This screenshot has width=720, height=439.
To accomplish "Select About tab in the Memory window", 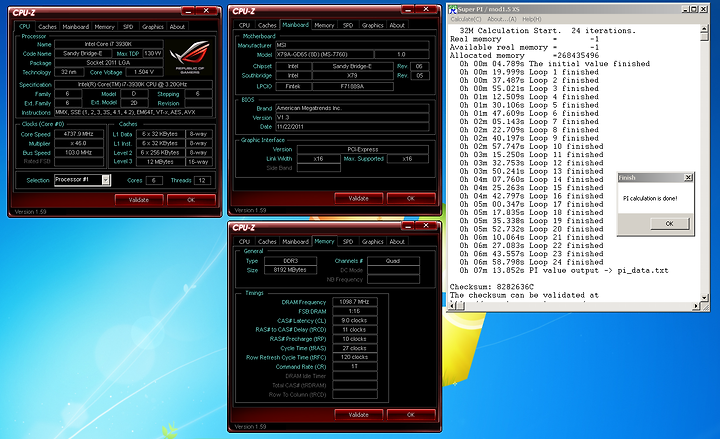I will (397, 242).
